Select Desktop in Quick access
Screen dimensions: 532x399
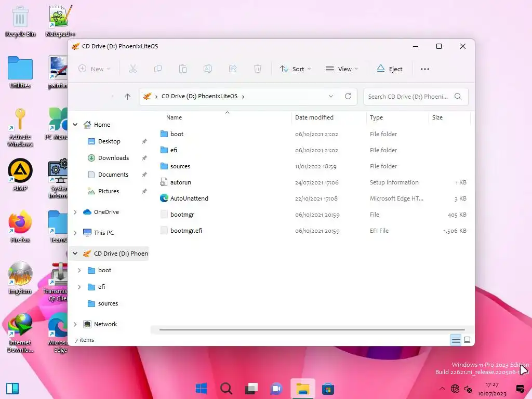(x=109, y=141)
